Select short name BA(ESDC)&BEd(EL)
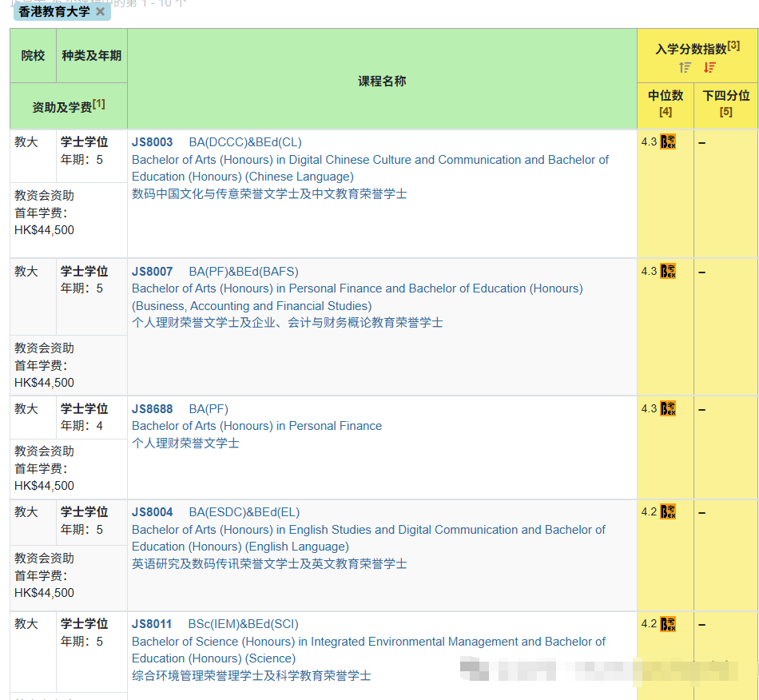 (x=244, y=512)
